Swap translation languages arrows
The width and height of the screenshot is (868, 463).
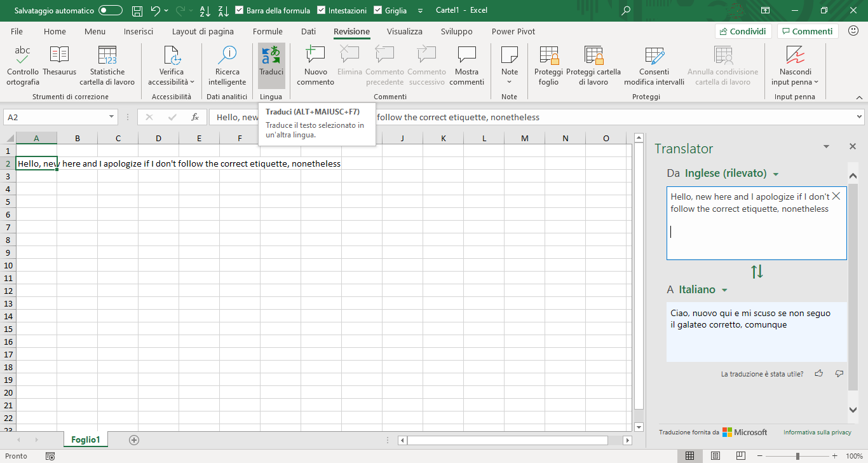click(x=757, y=272)
